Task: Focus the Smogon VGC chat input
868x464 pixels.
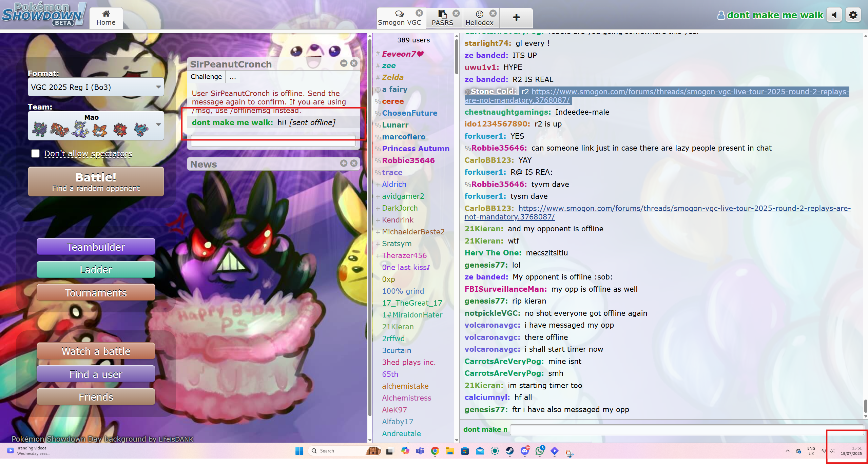Action: point(687,430)
